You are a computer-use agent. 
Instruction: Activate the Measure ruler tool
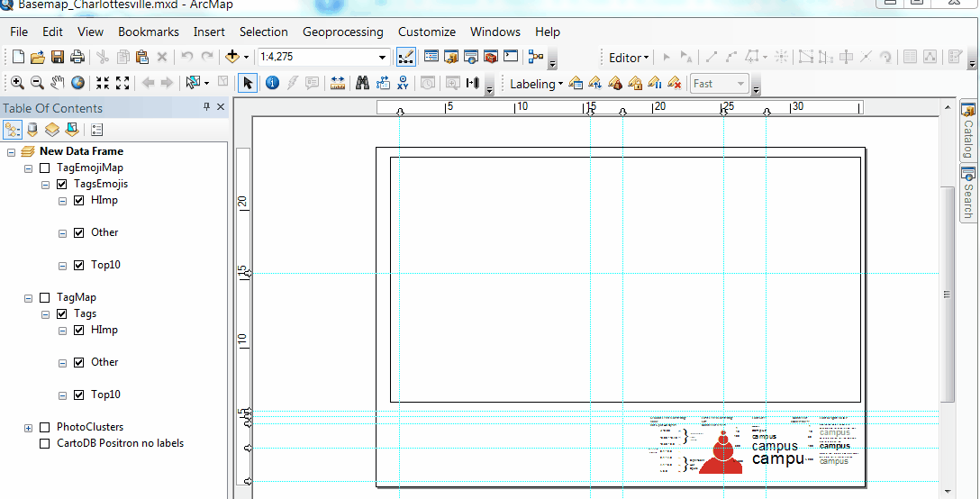[338, 83]
